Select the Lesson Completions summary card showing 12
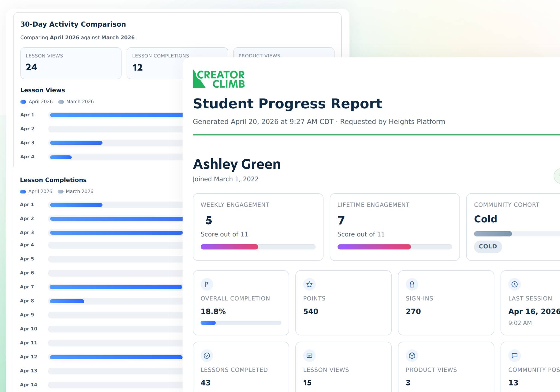The height and width of the screenshot is (392, 560). tap(155, 63)
